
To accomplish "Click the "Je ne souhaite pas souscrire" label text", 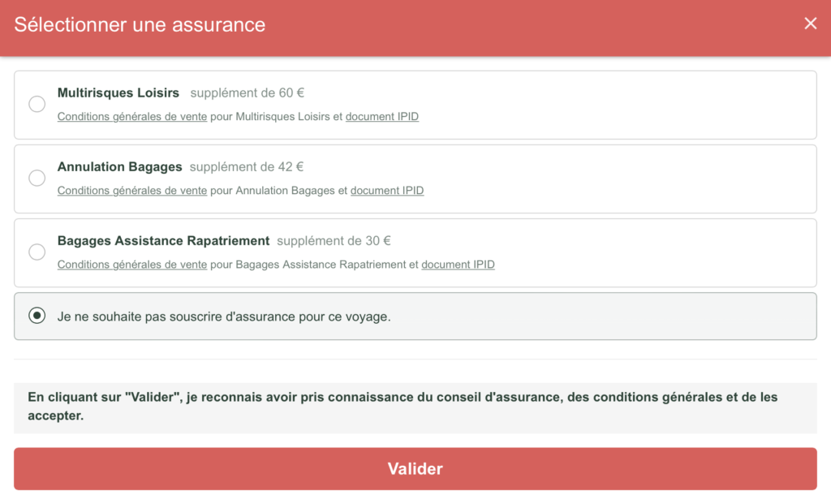I will point(224,317).
